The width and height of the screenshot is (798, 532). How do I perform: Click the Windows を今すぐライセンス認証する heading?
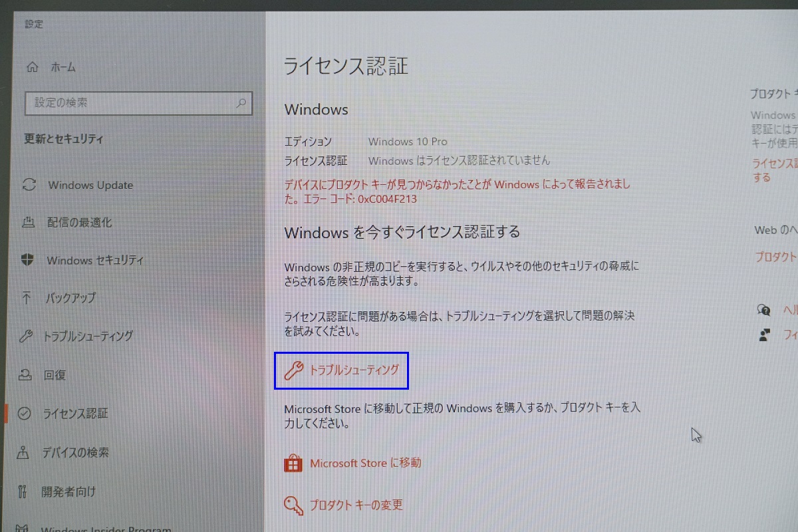click(402, 232)
